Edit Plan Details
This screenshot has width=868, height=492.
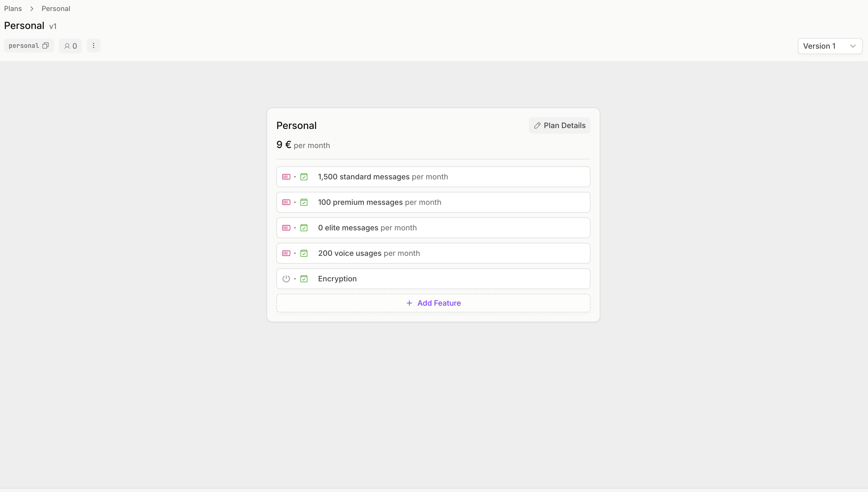559,126
